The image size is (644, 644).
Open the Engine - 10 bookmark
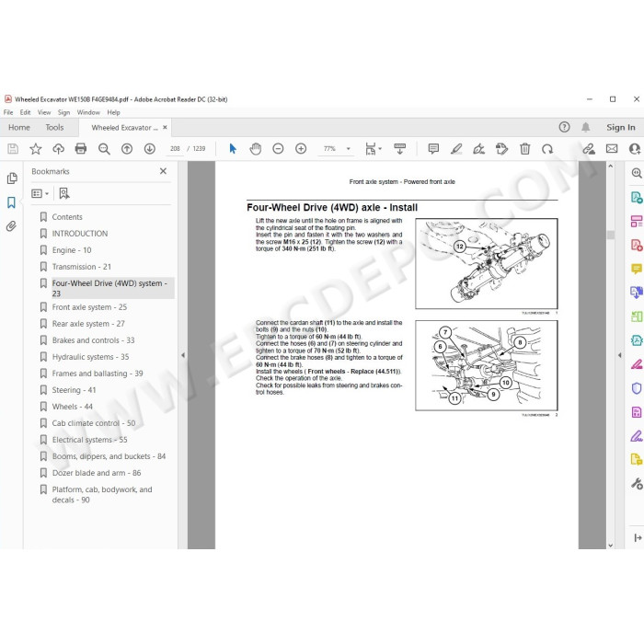tap(72, 250)
